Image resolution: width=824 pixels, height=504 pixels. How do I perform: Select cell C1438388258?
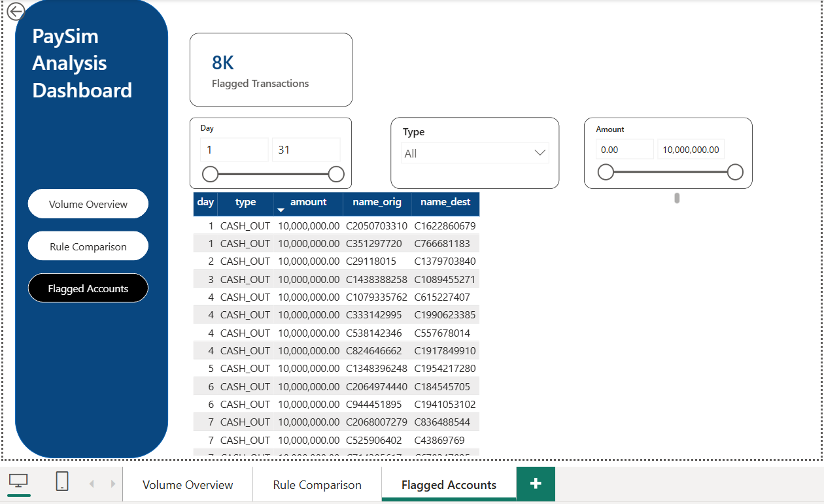(x=377, y=279)
